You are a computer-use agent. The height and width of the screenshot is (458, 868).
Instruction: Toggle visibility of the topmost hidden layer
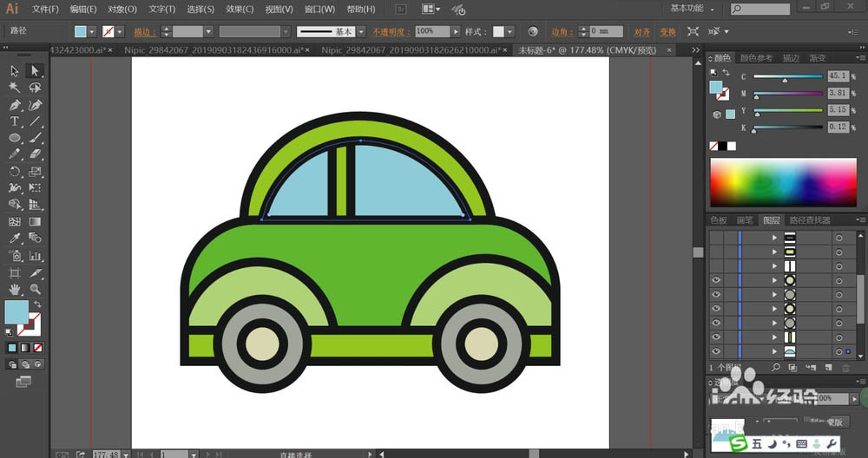[716, 237]
